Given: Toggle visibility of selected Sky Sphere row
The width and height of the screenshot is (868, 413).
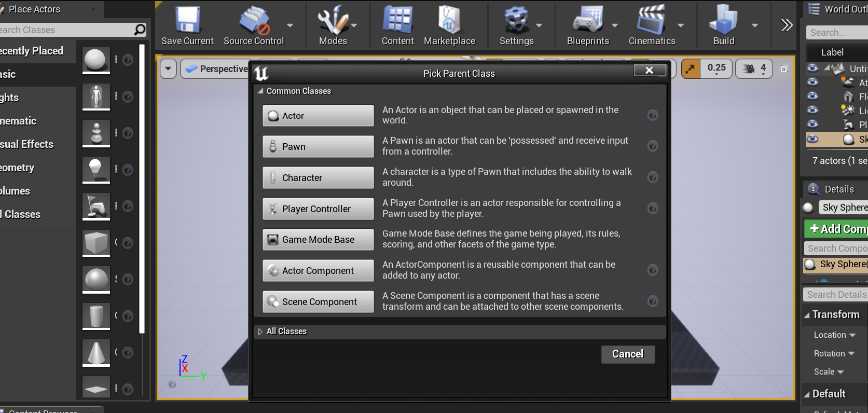Looking at the screenshot, I should 812,139.
